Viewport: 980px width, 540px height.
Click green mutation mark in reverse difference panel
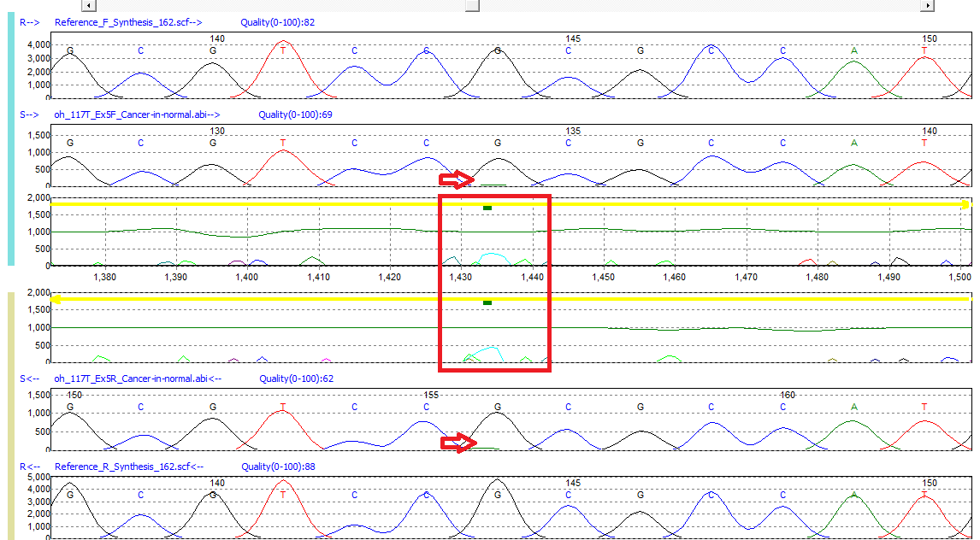(x=487, y=302)
